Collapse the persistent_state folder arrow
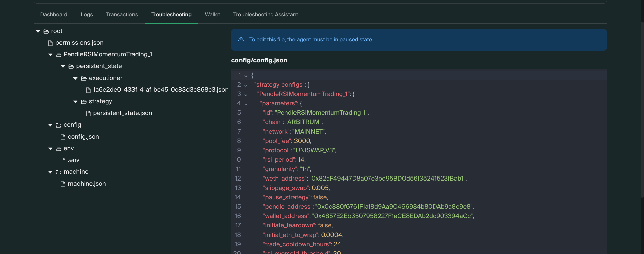644x254 pixels. pos(63,66)
